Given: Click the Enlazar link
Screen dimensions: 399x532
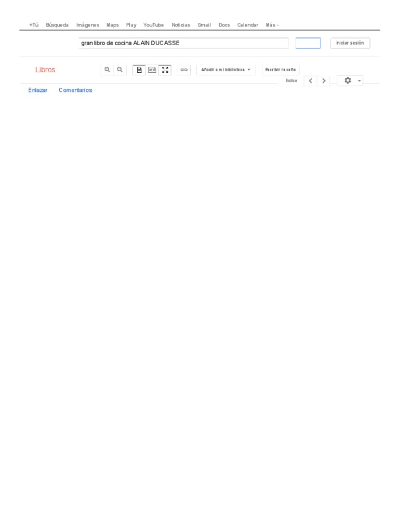Looking at the screenshot, I should point(37,90).
